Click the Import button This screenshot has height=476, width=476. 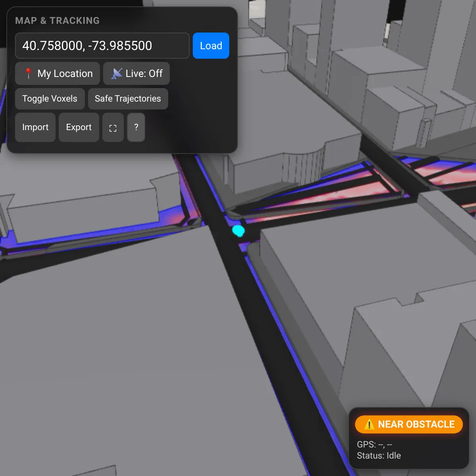pyautogui.click(x=35, y=127)
